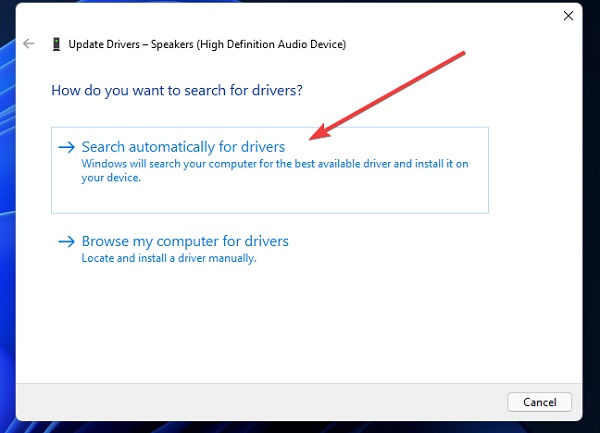The width and height of the screenshot is (600, 433).
Task: Close the Update Drivers dialog with X
Action: click(568, 16)
